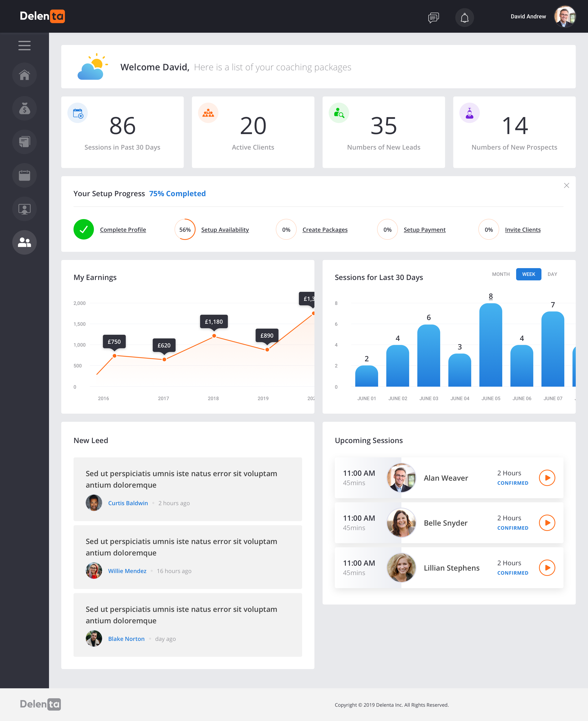The image size is (588, 721).
Task: Start Lillian Stephens' session play button
Action: coord(547,568)
